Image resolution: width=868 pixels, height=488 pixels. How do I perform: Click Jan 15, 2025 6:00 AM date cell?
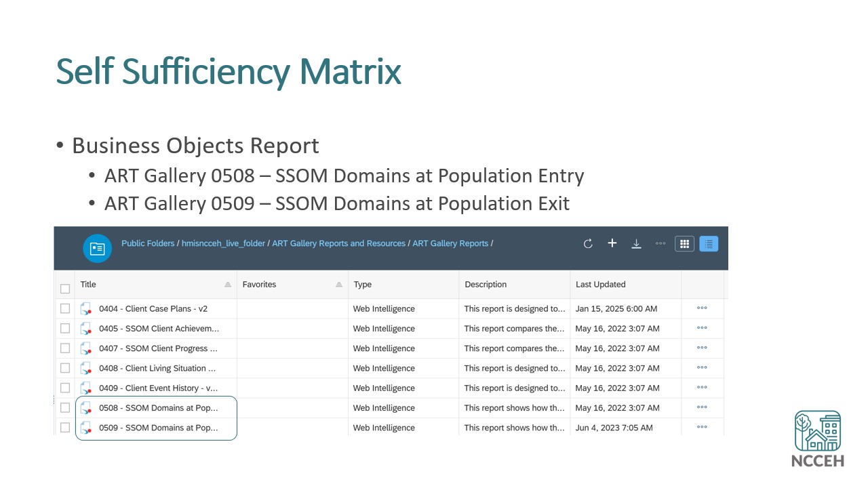pyautogui.click(x=616, y=308)
